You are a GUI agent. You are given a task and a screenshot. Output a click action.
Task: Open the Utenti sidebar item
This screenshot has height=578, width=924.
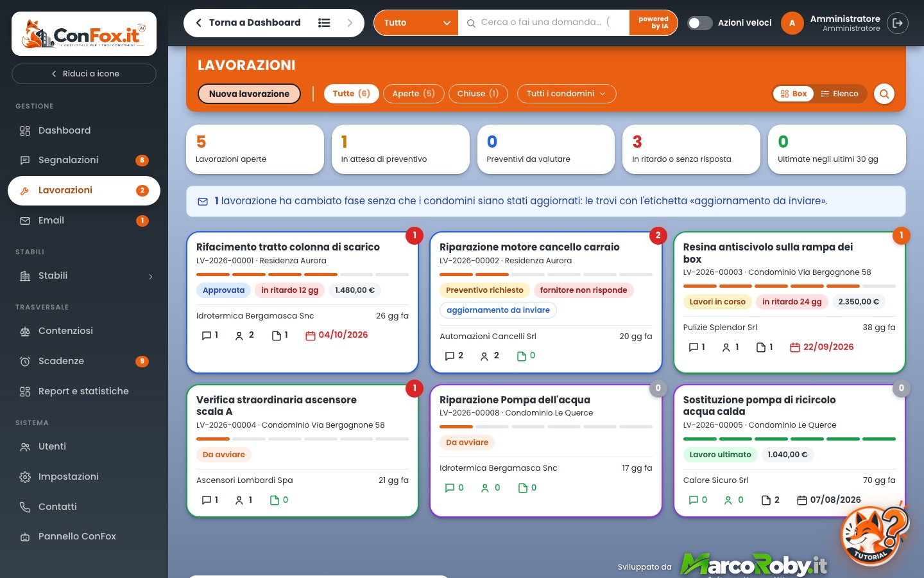84,446
